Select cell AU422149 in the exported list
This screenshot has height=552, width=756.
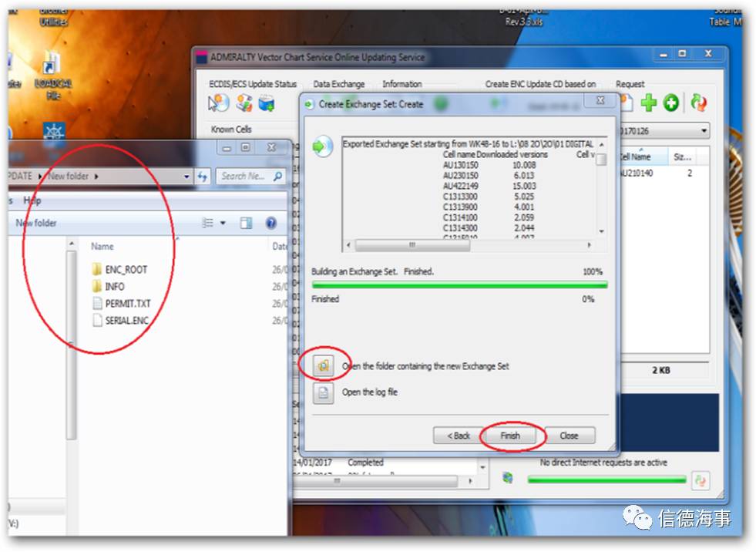pos(460,187)
